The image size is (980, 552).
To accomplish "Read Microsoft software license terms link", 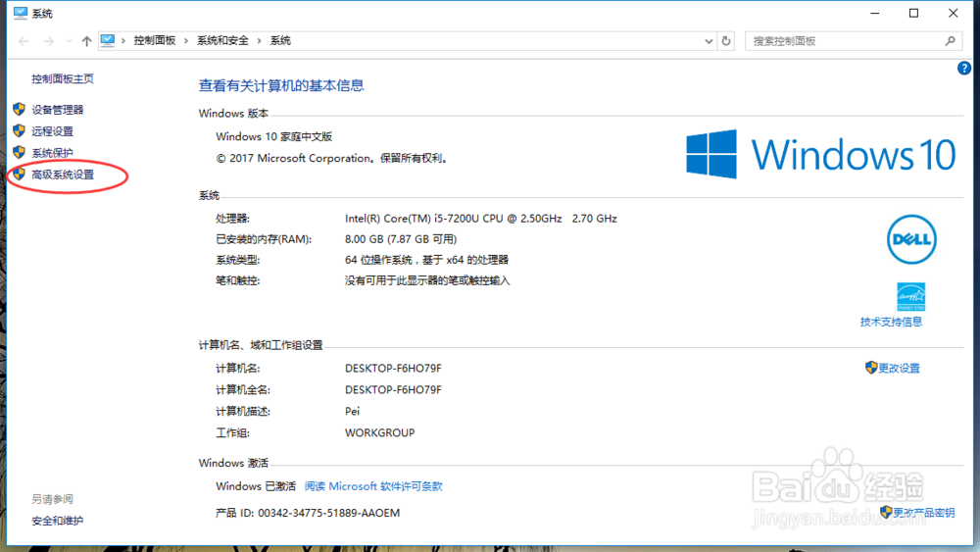I will [373, 486].
